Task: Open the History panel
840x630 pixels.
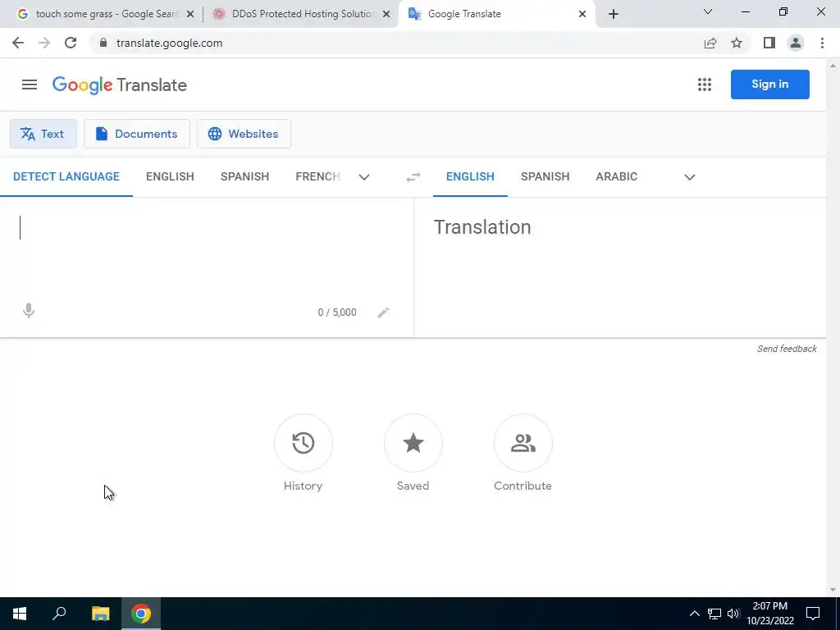Action: tap(304, 443)
